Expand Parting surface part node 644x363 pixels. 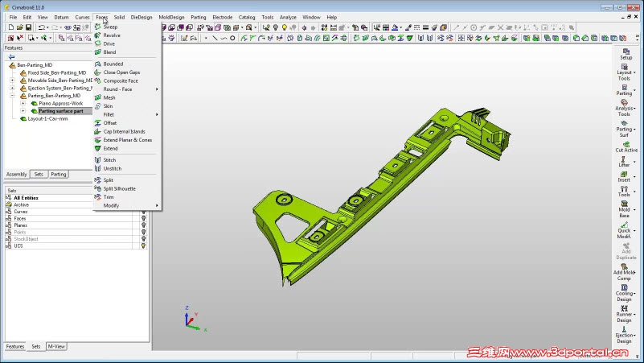point(23,110)
